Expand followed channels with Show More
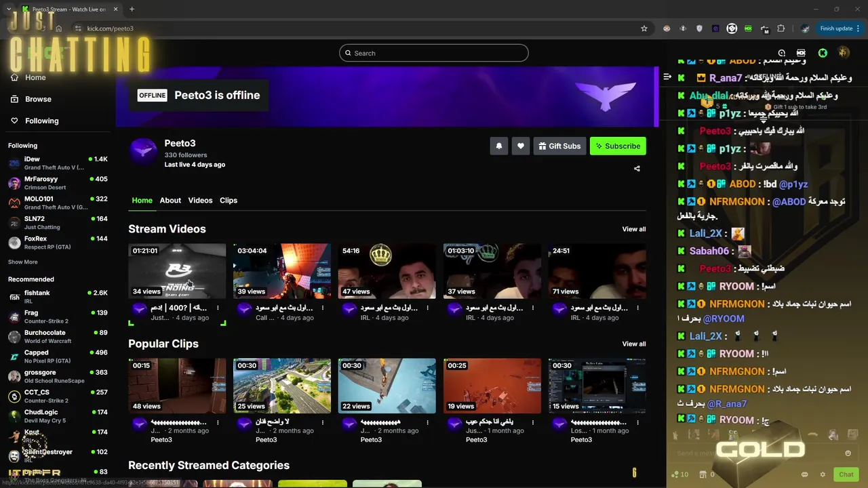This screenshot has height=488, width=868. 23,262
